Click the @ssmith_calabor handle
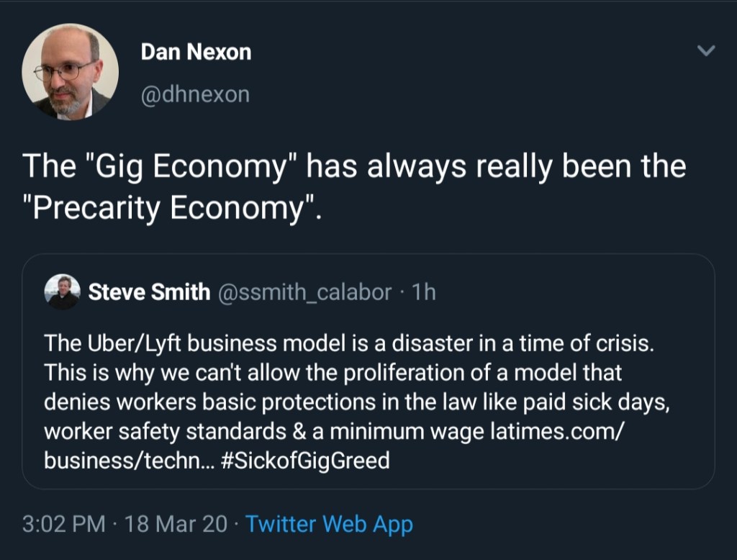Viewport: 737px width, 560px height. (304, 292)
